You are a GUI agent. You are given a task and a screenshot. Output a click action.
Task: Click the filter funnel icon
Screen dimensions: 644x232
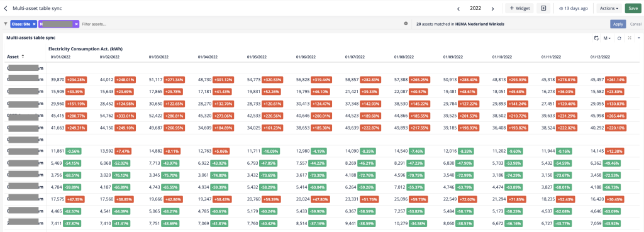point(6,25)
